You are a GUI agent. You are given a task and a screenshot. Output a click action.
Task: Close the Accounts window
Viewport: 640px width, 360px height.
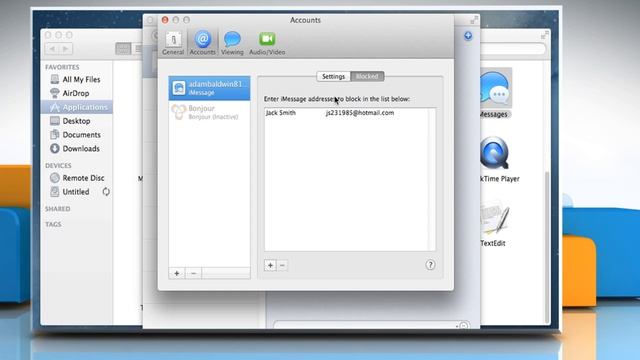point(165,20)
